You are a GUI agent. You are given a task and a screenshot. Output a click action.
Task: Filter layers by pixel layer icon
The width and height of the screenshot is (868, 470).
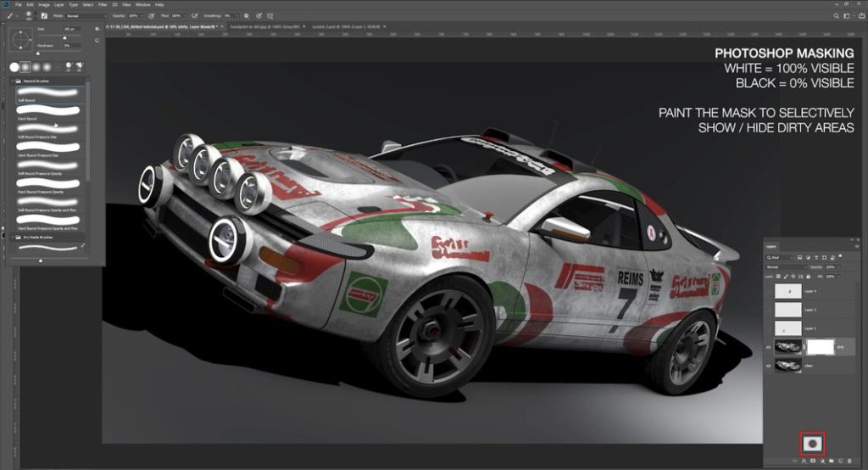coord(799,258)
